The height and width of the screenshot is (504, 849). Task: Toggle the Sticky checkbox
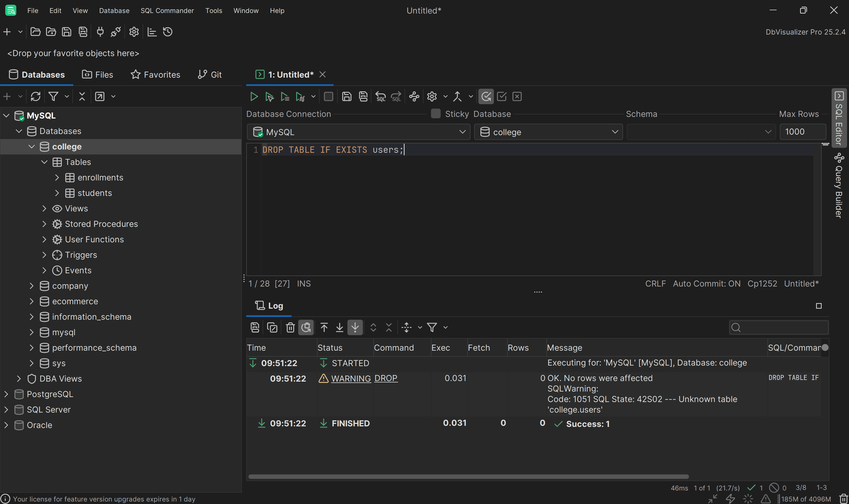[x=436, y=114]
